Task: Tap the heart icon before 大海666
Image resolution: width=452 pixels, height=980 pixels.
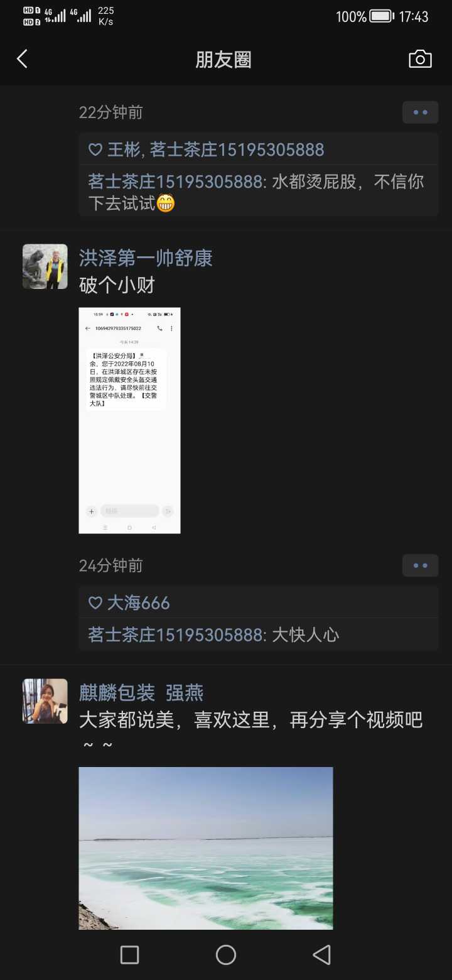Action: pyautogui.click(x=95, y=603)
